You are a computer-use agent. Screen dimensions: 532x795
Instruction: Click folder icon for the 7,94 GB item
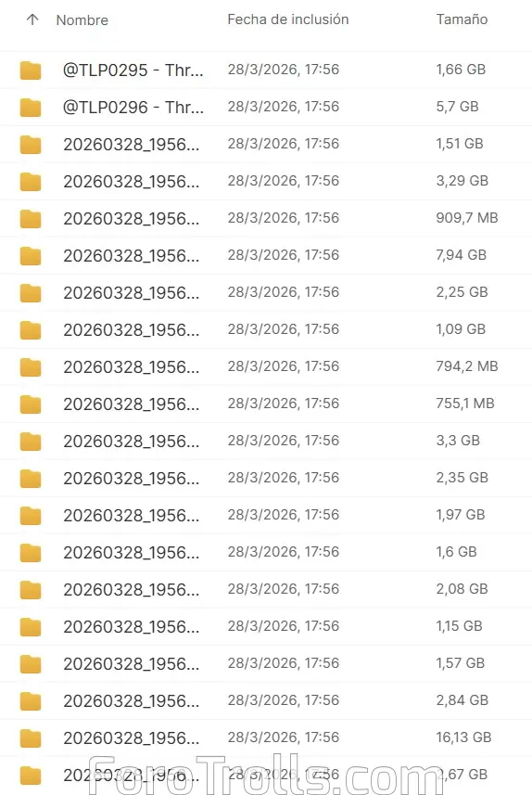point(31,256)
